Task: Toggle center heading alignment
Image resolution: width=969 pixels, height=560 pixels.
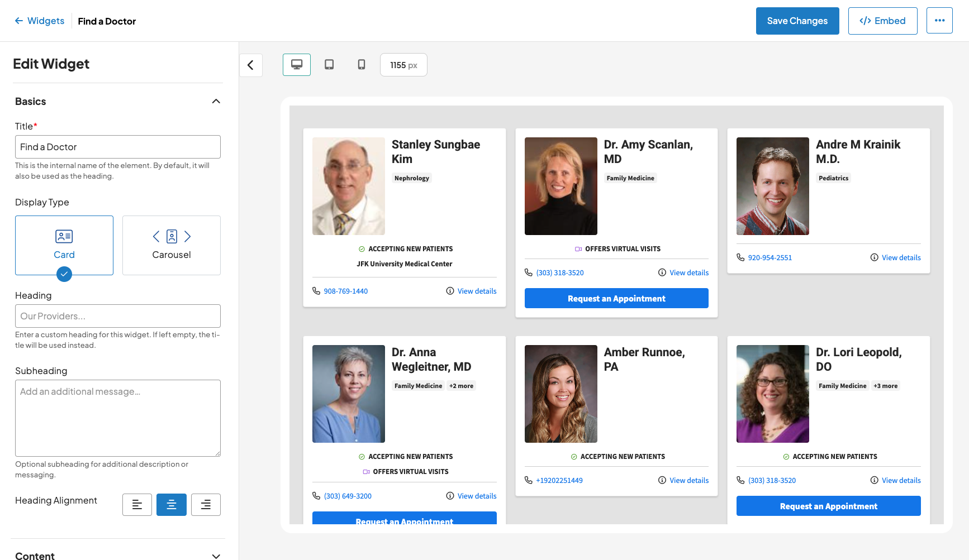Action: coord(171,504)
